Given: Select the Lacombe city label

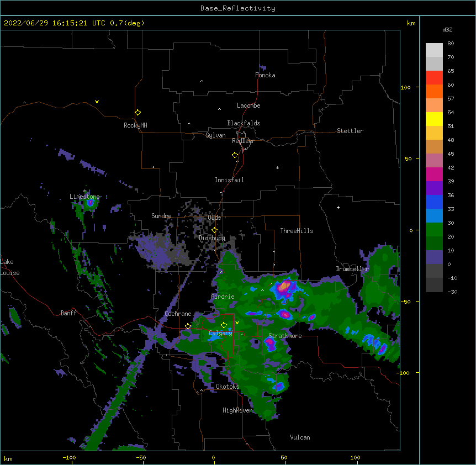Looking at the screenshot, I should (x=248, y=105).
